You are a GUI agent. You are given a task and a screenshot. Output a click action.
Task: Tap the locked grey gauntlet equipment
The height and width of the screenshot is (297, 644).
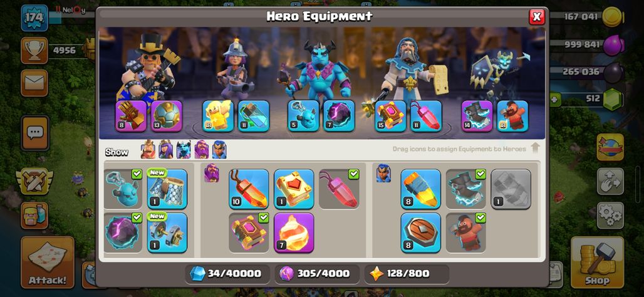[511, 189]
